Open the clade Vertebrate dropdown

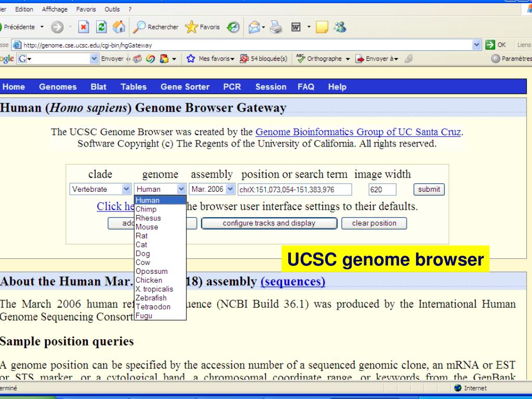coord(100,189)
